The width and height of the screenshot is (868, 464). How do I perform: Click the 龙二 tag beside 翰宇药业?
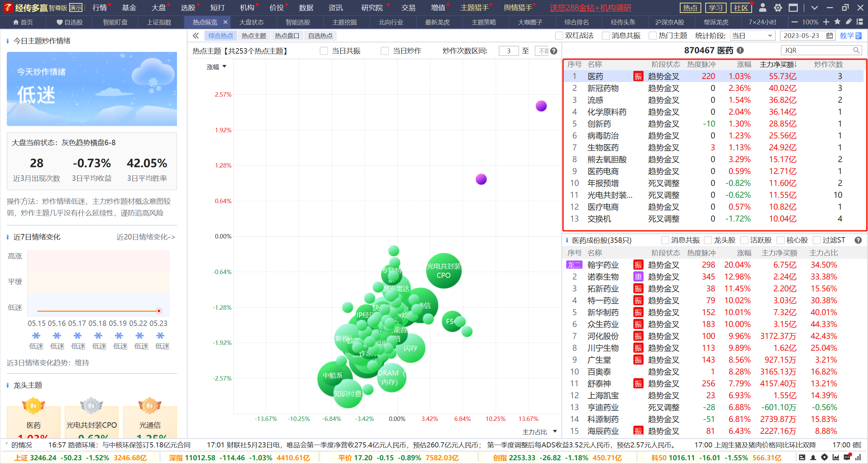tap(574, 265)
